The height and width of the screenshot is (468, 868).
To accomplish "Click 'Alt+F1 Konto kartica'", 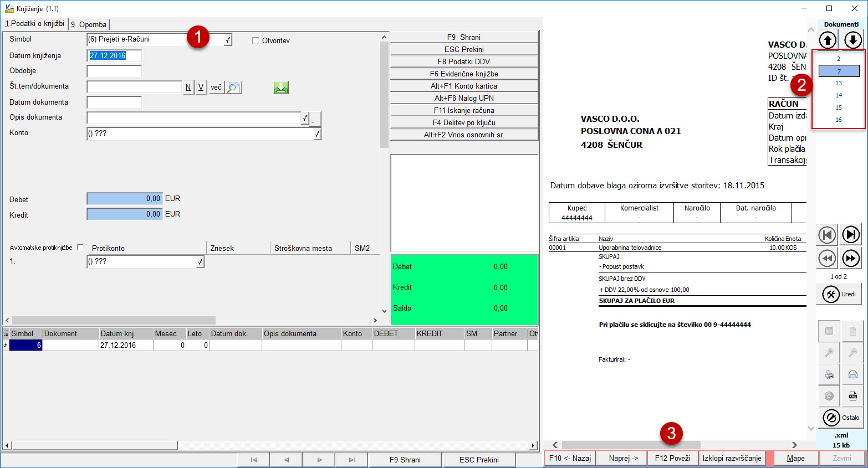I will (x=464, y=86).
